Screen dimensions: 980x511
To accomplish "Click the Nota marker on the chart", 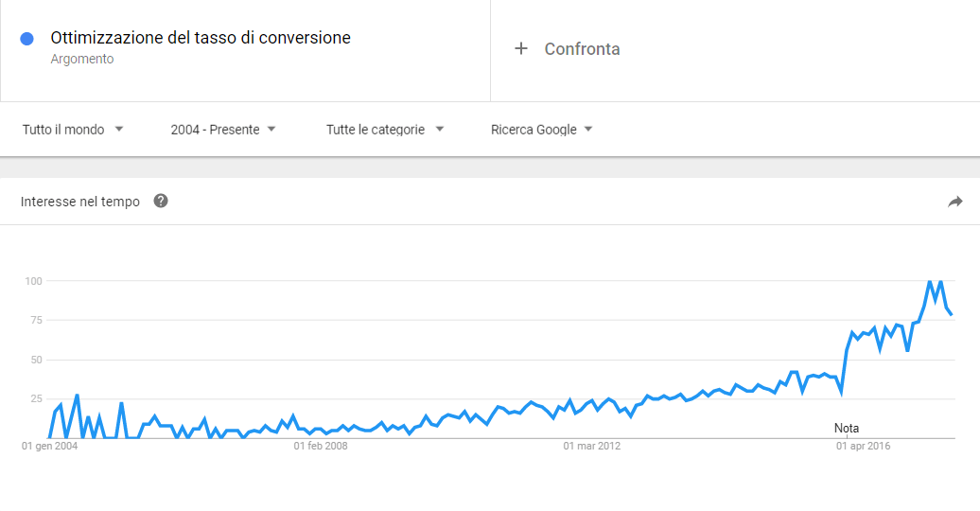I will [847, 428].
